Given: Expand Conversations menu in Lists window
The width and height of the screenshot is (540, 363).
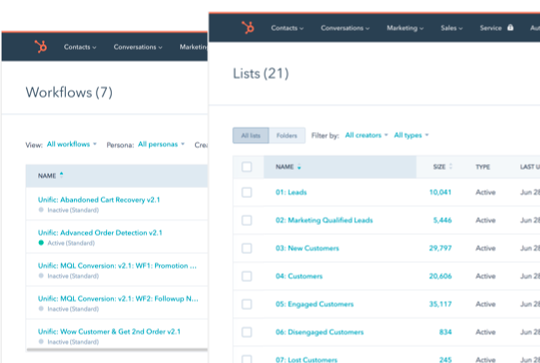Looking at the screenshot, I should point(345,28).
